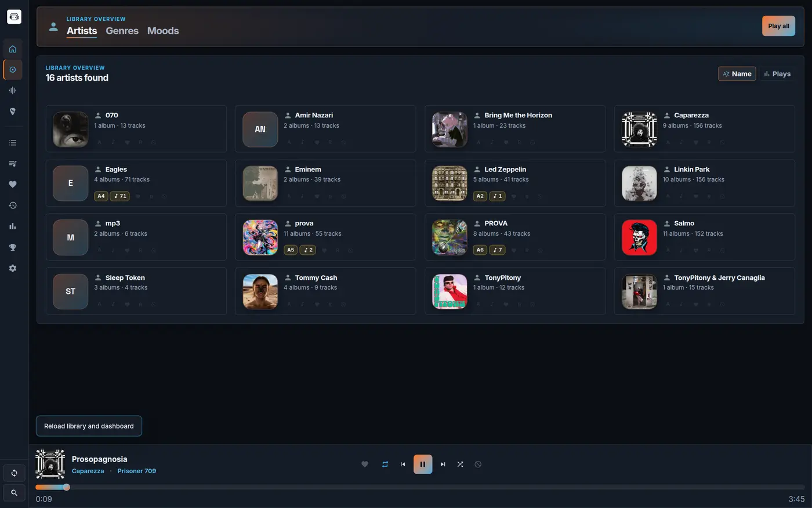Screen dimensions: 812x508
Task: Switch to the Genres tab
Action: point(122,31)
